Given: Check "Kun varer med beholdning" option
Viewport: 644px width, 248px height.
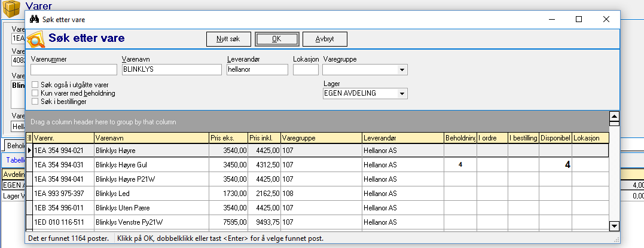Looking at the screenshot, I should [x=36, y=94].
